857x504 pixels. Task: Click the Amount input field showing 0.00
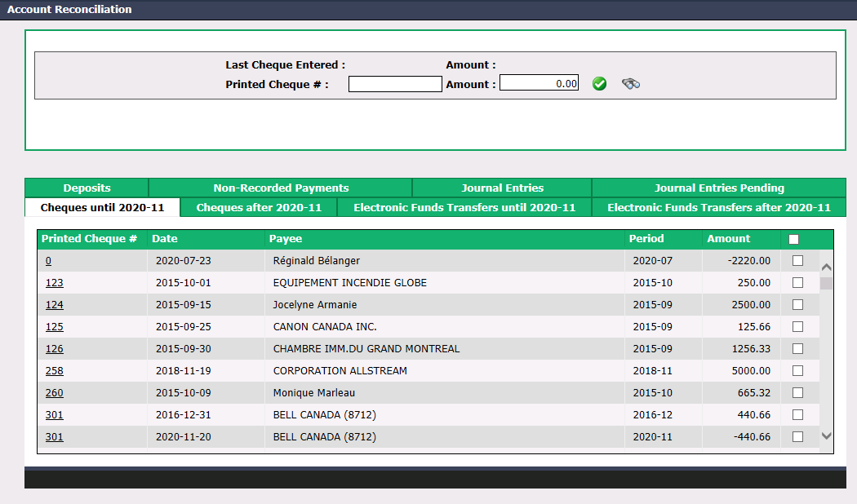tap(539, 83)
